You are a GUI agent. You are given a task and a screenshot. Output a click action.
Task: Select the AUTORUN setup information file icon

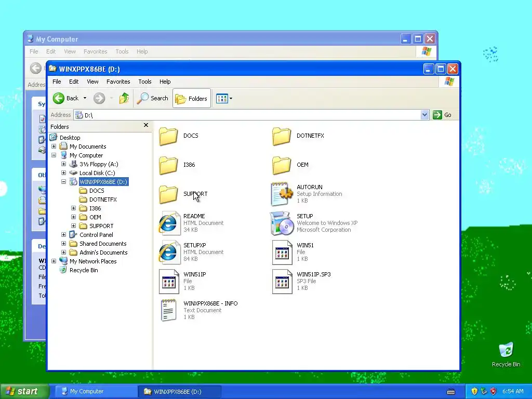tap(282, 194)
